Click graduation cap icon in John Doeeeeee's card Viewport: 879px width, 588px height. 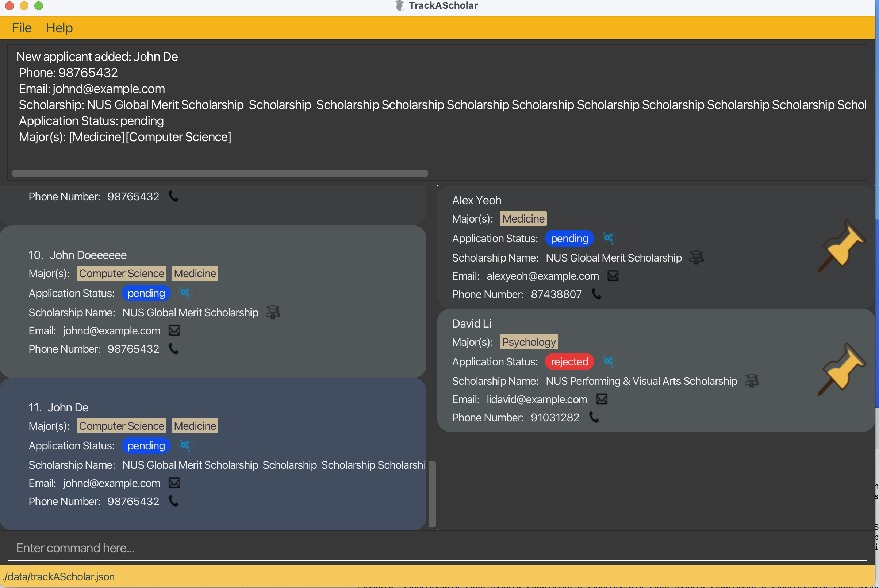(273, 312)
